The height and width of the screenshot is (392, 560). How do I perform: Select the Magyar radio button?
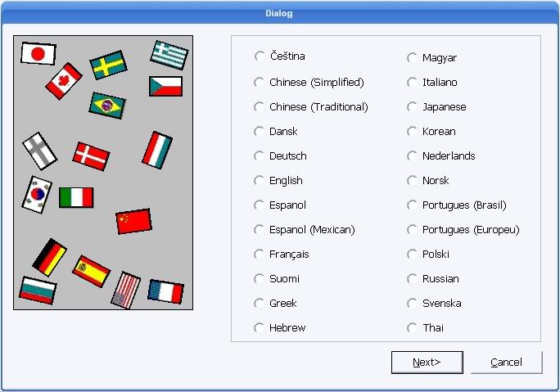[x=412, y=58]
